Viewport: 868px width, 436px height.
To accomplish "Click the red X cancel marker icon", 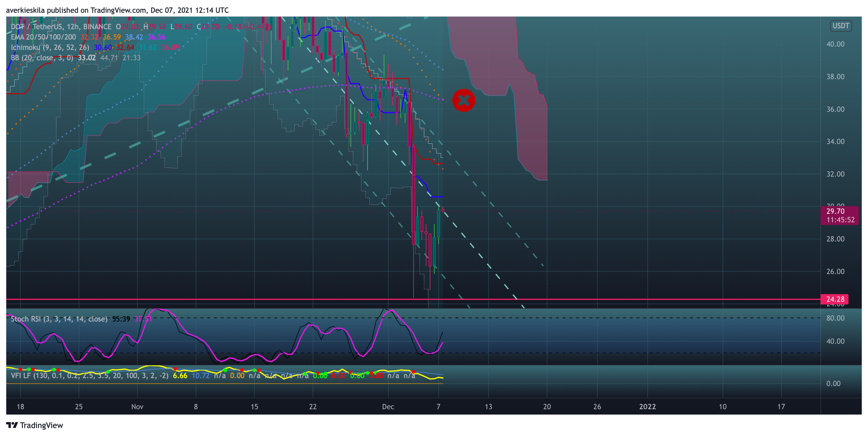I will pyautogui.click(x=463, y=100).
